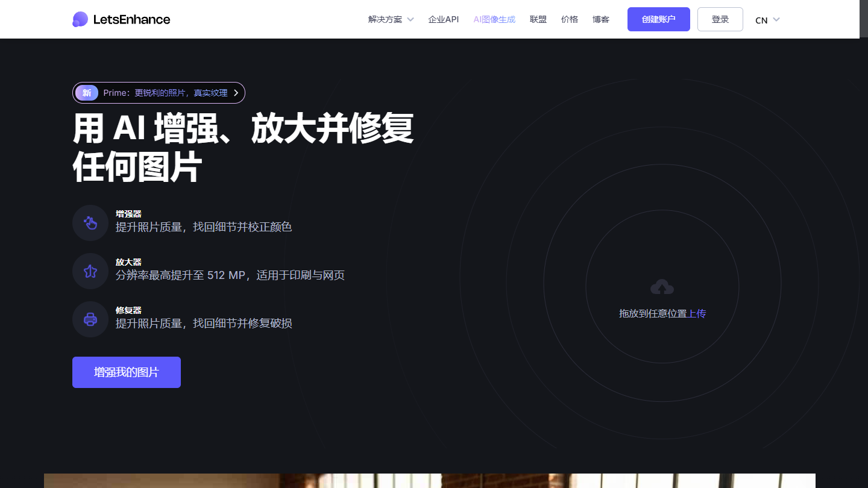Open the 价格 pricing page
Screen dimensions: 868x488
[570, 19]
